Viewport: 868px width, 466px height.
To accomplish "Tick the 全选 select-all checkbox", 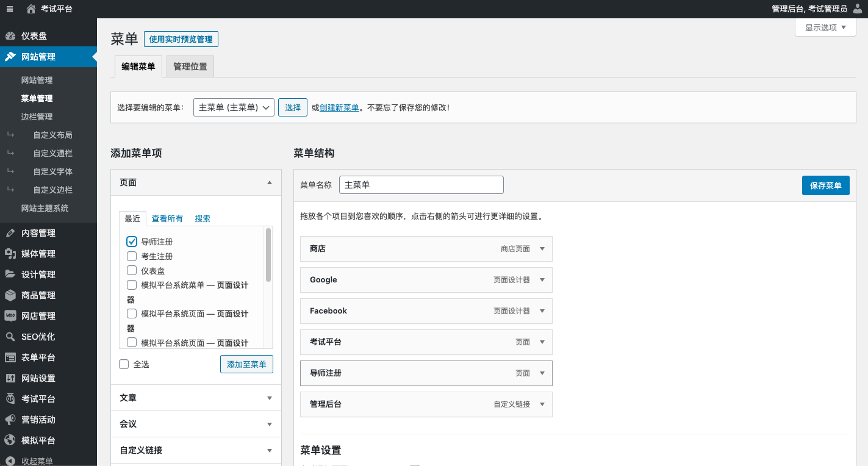I will (124, 364).
